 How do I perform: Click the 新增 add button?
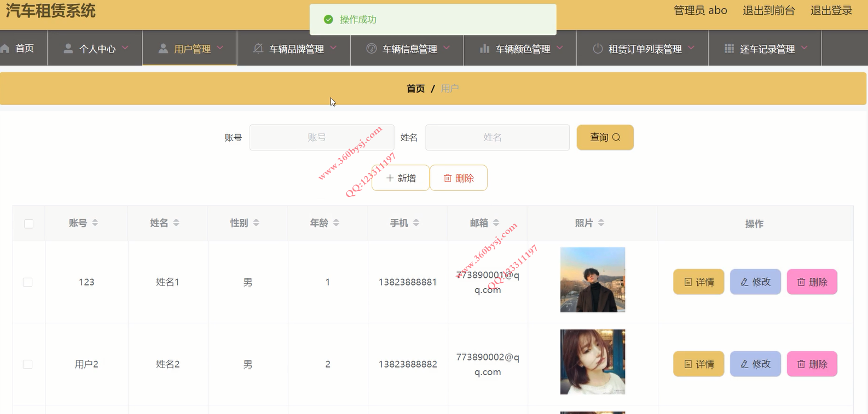(401, 178)
